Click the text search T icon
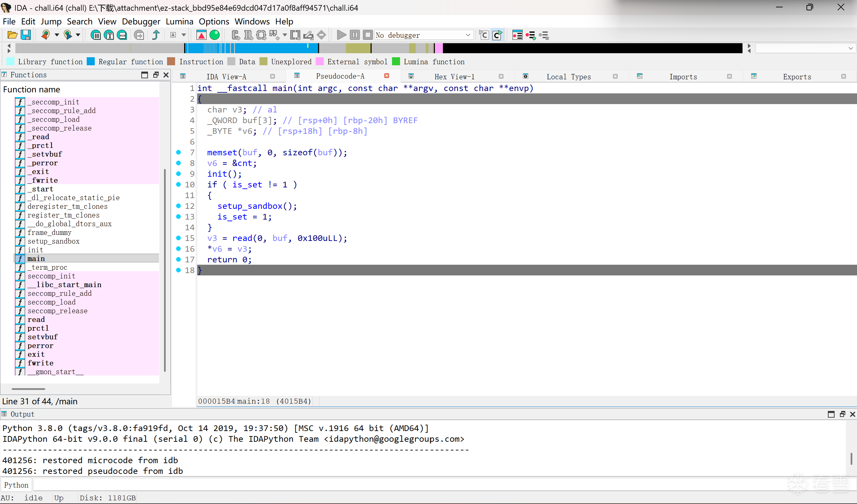The height and width of the screenshot is (504, 857). click(x=109, y=35)
